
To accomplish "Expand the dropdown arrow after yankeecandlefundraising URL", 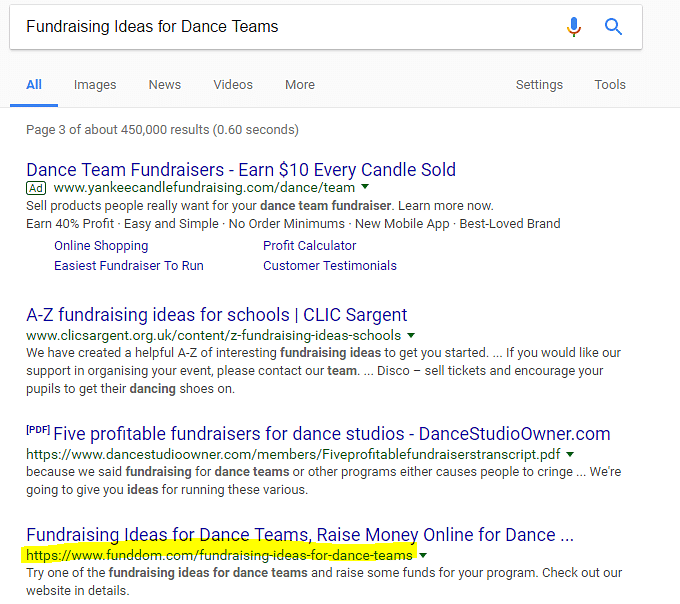I will [365, 187].
